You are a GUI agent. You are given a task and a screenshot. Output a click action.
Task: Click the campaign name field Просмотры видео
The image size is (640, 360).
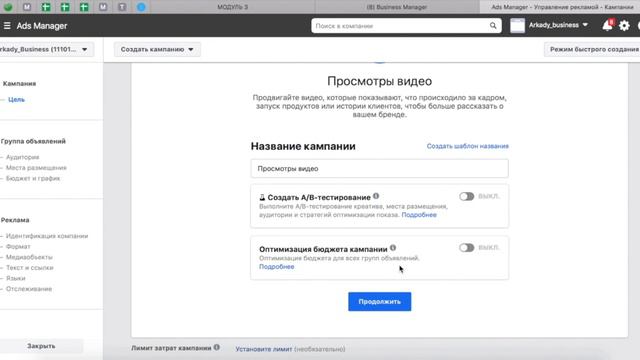pyautogui.click(x=380, y=169)
